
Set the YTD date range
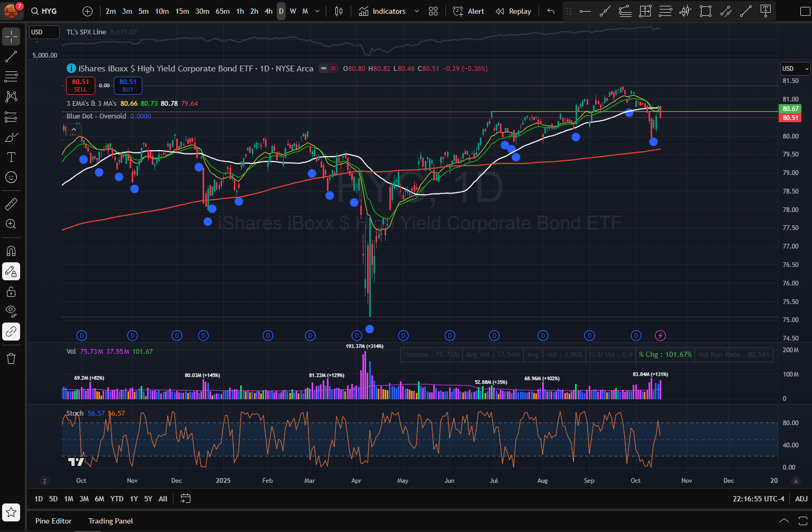coord(117,499)
